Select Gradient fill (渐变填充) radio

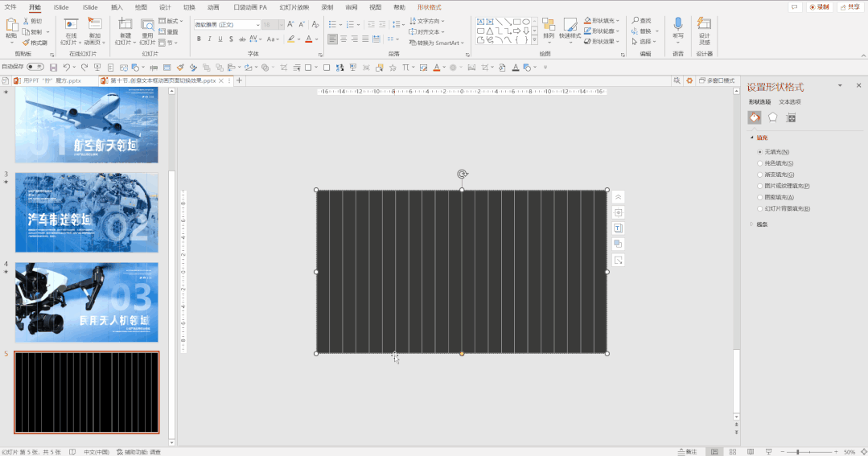coord(760,175)
